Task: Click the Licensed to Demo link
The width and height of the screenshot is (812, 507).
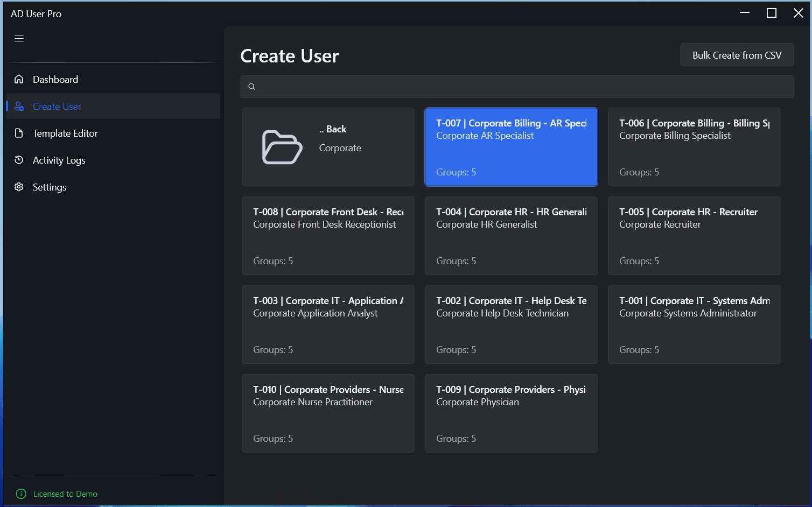Action: pos(65,494)
